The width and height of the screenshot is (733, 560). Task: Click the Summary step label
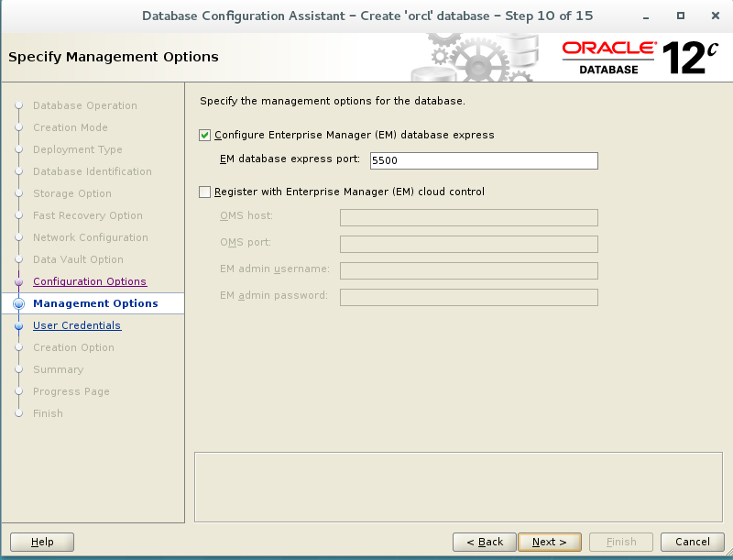[x=58, y=369]
